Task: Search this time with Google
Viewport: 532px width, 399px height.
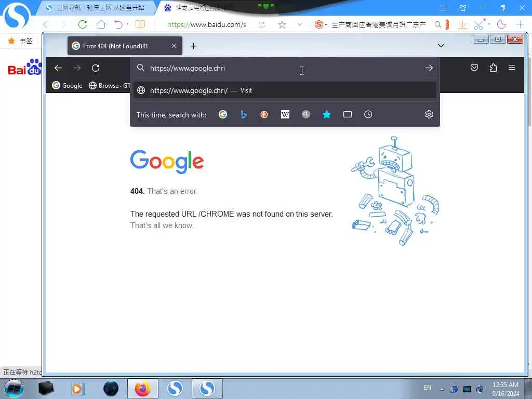Action: coord(223,114)
